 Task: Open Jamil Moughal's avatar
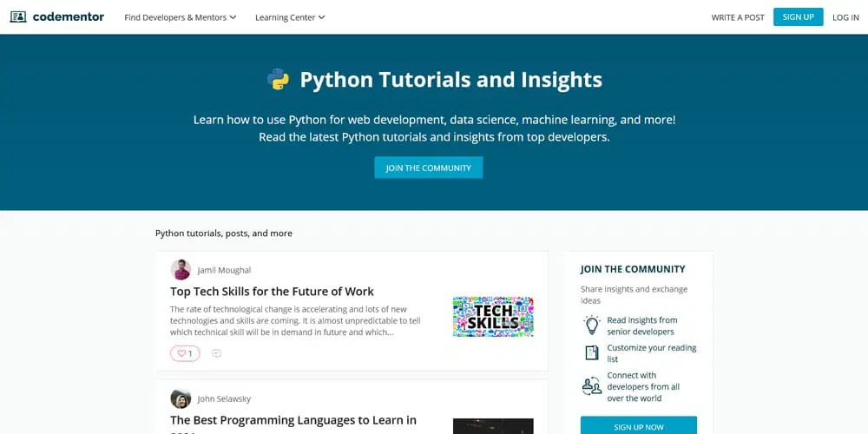(x=181, y=270)
